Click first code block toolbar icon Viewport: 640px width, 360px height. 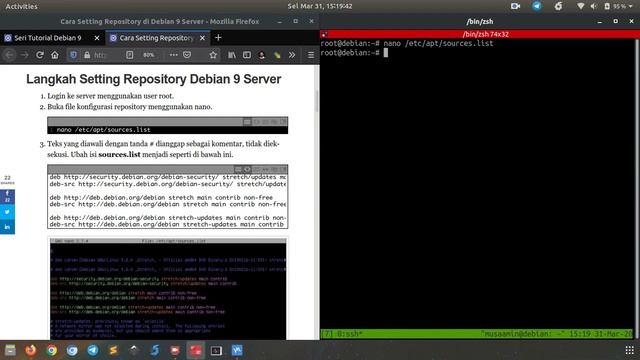pos(247,122)
